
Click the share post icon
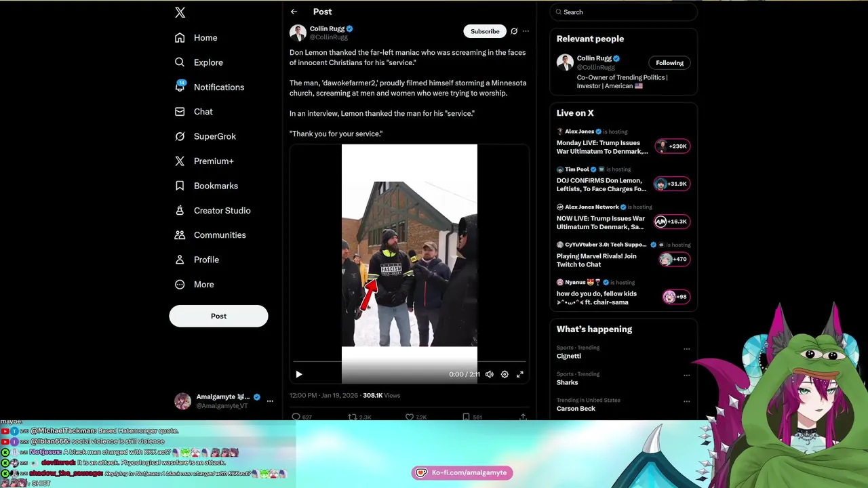pyautogui.click(x=523, y=417)
